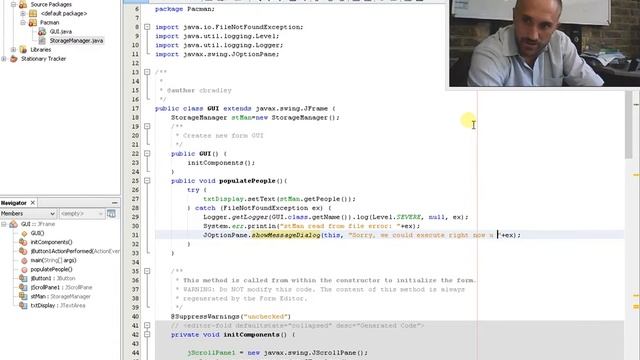The height and width of the screenshot is (360, 640).
Task: Open the Members dropdown
Action: (x=28, y=213)
